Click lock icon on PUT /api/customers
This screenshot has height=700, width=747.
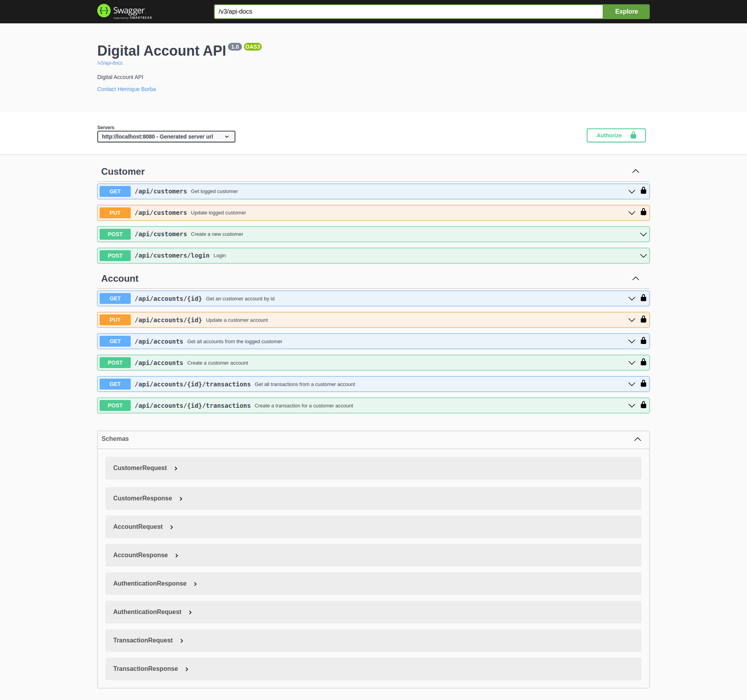644,212
